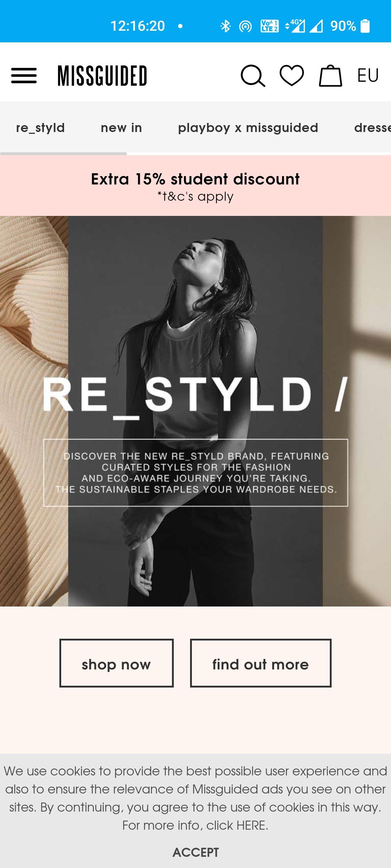Open the hamburger navigation menu

24,76
